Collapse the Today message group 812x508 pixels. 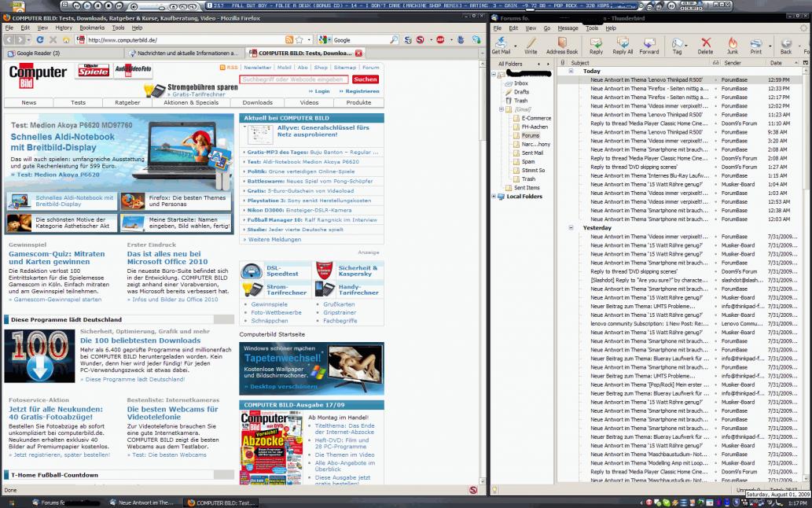(x=571, y=72)
